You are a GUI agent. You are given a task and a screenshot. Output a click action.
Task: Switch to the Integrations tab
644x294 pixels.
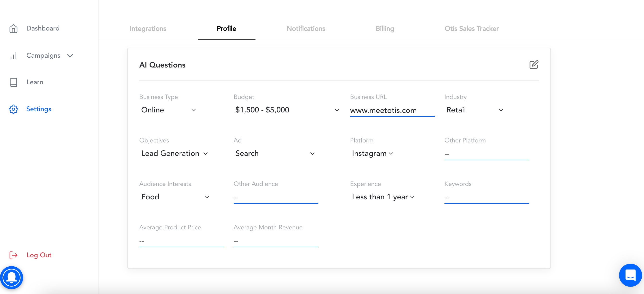click(x=148, y=29)
